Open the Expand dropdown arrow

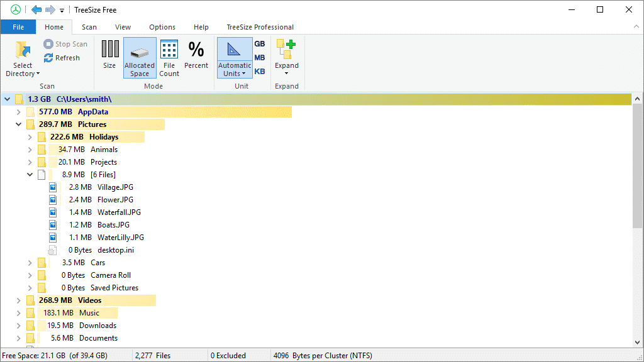coord(286,74)
